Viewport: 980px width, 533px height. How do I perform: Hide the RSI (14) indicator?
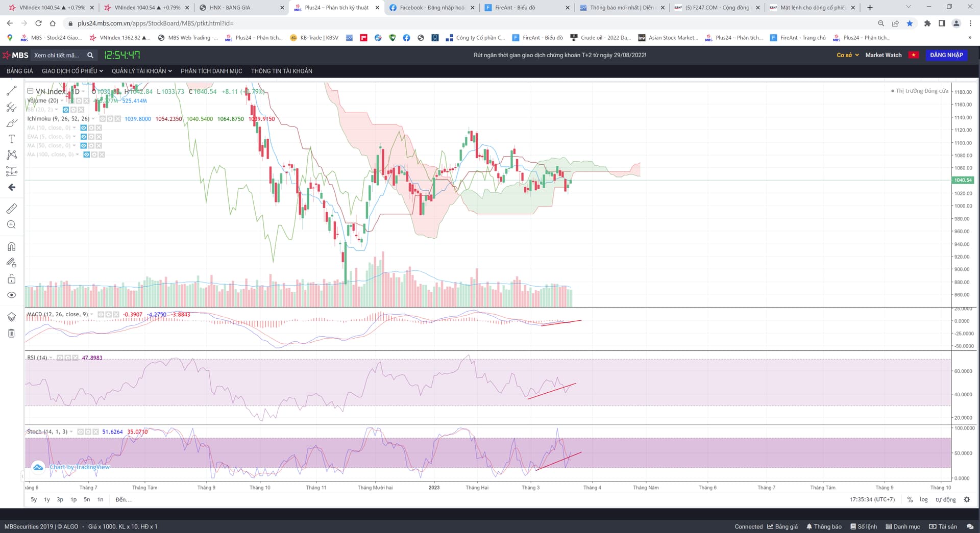coord(60,358)
